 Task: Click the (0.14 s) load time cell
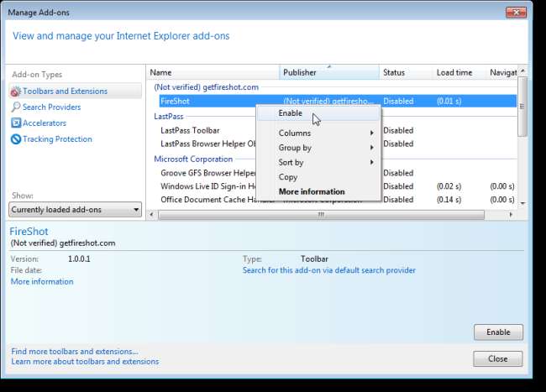coord(449,199)
